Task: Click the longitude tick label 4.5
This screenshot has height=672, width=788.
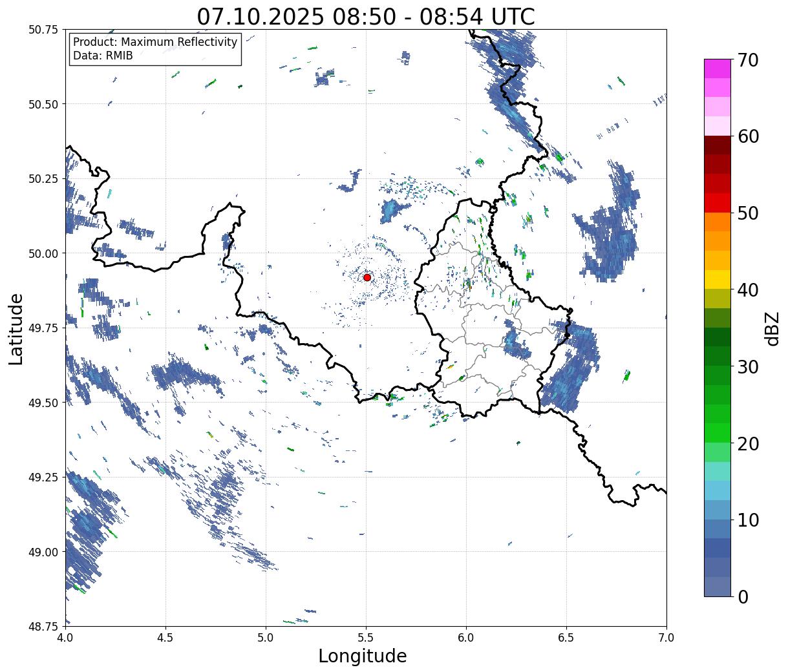Action: (x=165, y=637)
